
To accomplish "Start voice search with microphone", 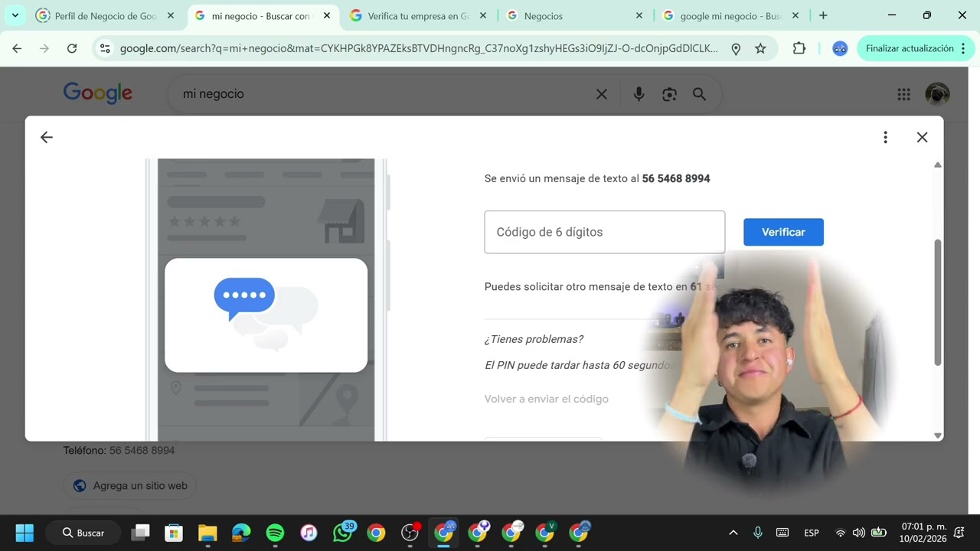I will 639,94.
